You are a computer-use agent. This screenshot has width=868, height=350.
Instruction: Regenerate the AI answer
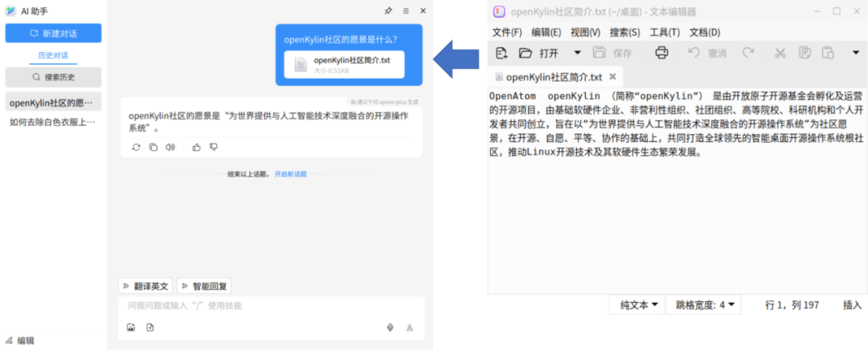(136, 147)
